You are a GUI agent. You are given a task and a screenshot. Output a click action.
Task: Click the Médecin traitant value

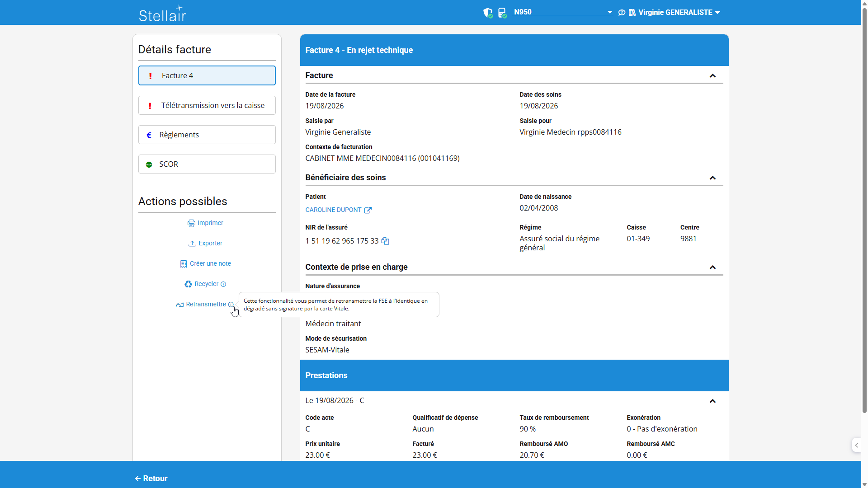333,324
